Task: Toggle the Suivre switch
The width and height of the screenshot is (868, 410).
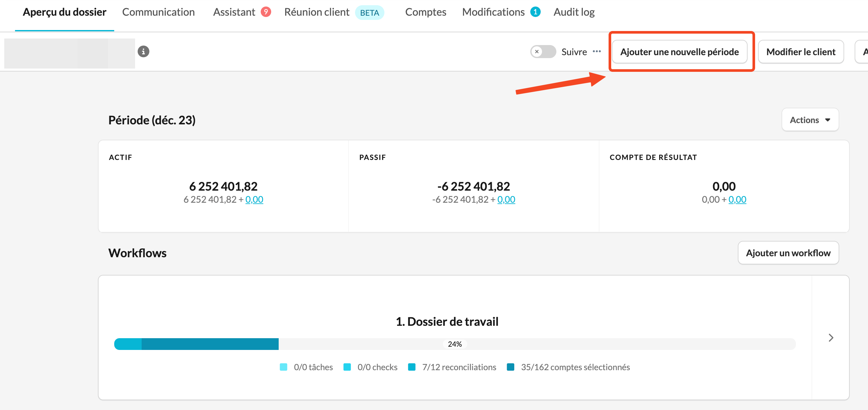Action: click(x=543, y=52)
